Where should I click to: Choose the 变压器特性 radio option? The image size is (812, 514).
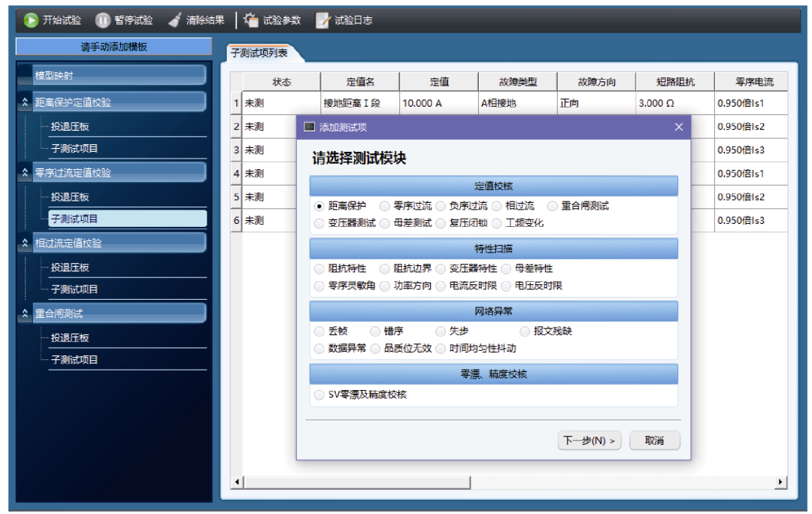coord(440,268)
